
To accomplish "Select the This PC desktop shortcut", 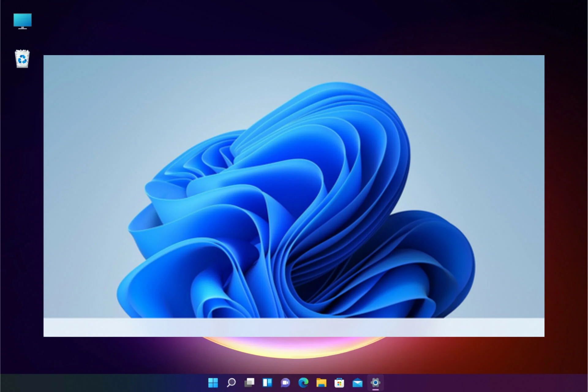I will (22, 21).
